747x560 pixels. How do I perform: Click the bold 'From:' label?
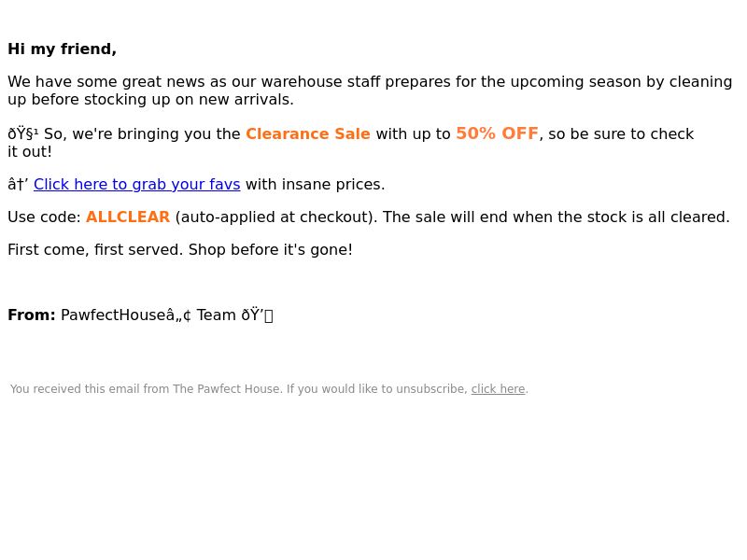tap(32, 315)
